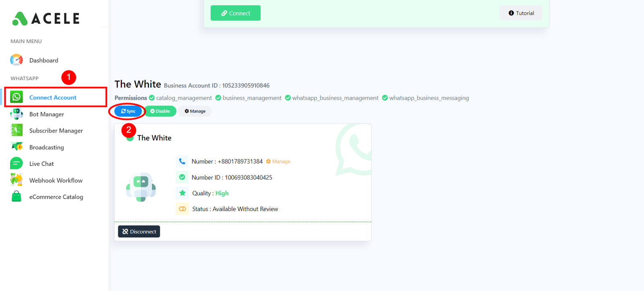Click the WHATSAPP section heading
Image resolution: width=644 pixels, height=291 pixels.
click(25, 78)
